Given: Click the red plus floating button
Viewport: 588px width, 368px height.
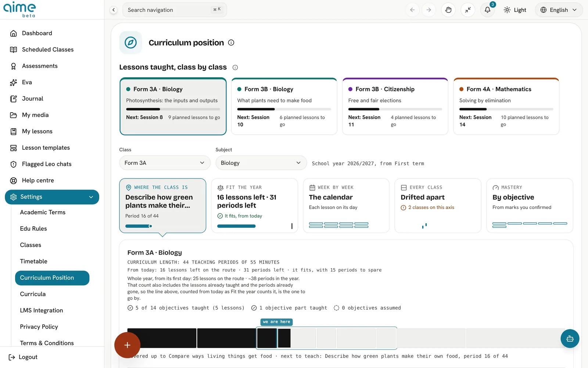Looking at the screenshot, I should tap(127, 345).
